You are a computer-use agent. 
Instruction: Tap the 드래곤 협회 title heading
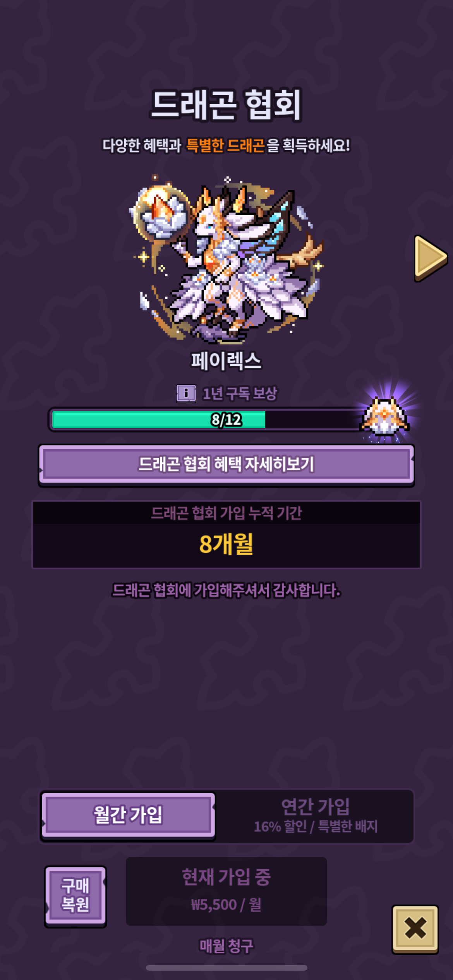coord(226,105)
